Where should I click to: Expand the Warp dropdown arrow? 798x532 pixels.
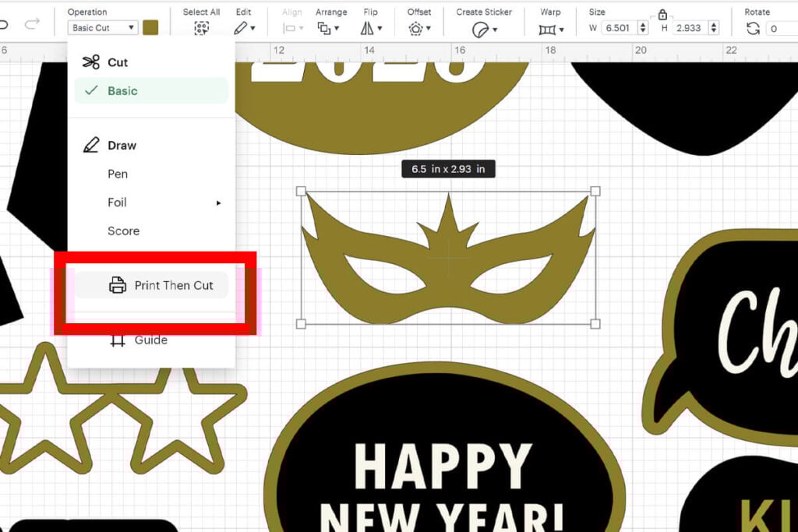point(561,30)
